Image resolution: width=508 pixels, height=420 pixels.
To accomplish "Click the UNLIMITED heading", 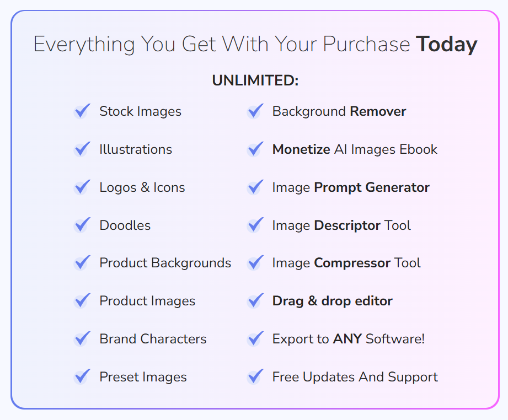I will [x=255, y=80].
